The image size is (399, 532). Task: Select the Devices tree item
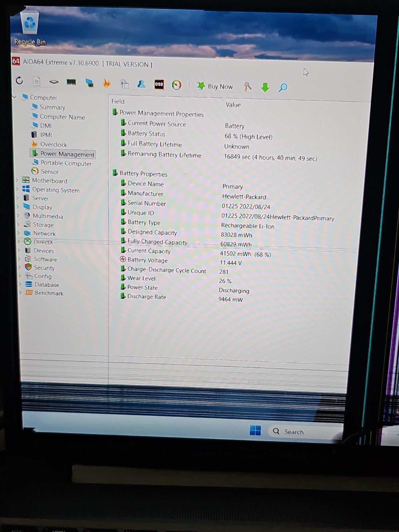pos(44,251)
